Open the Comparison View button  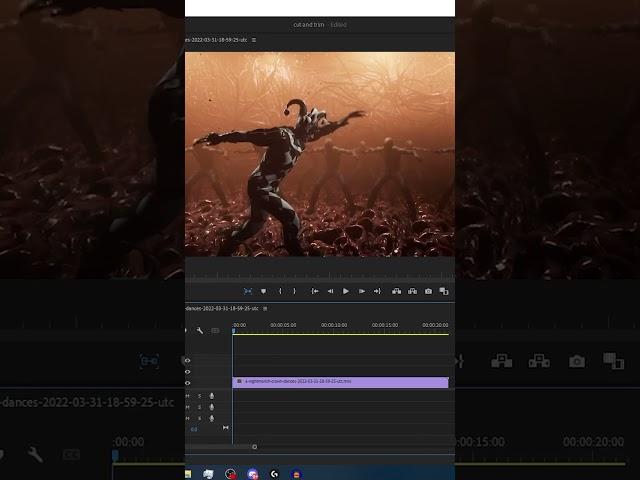pos(444,291)
